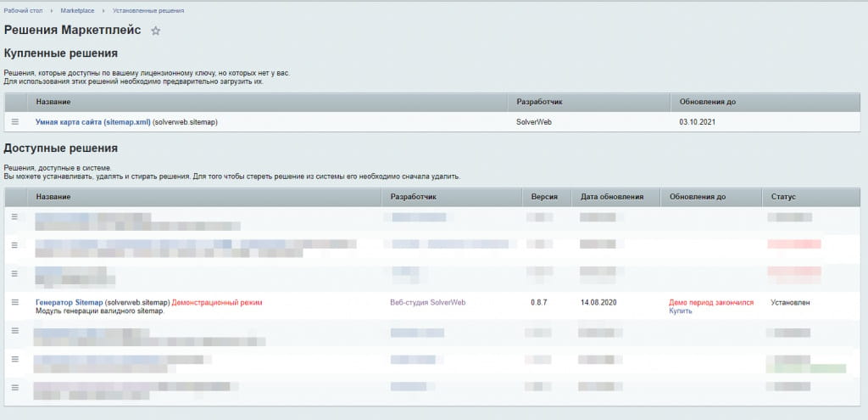Click Купить to buy the module
The image size is (868, 420).
[x=680, y=311]
